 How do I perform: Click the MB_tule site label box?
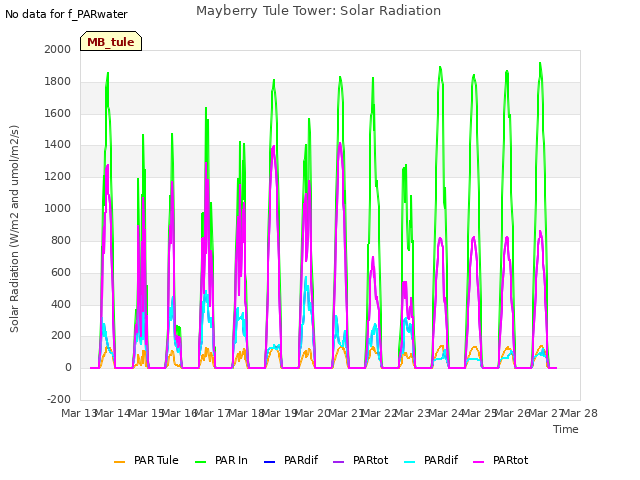(111, 41)
